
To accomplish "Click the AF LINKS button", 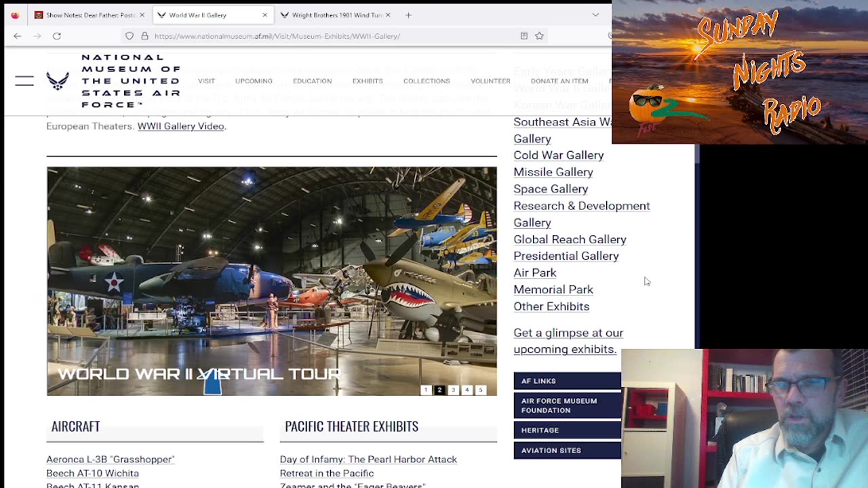I will (567, 381).
